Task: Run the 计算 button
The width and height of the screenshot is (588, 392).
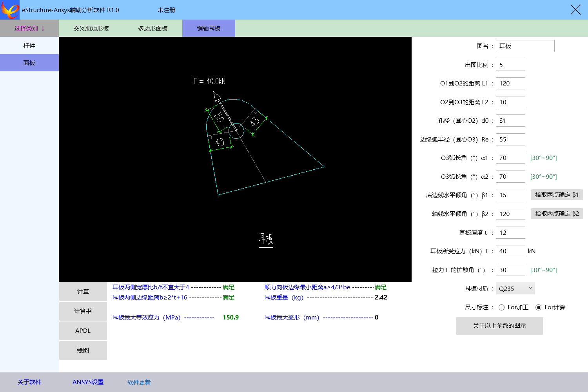Action: (x=83, y=292)
